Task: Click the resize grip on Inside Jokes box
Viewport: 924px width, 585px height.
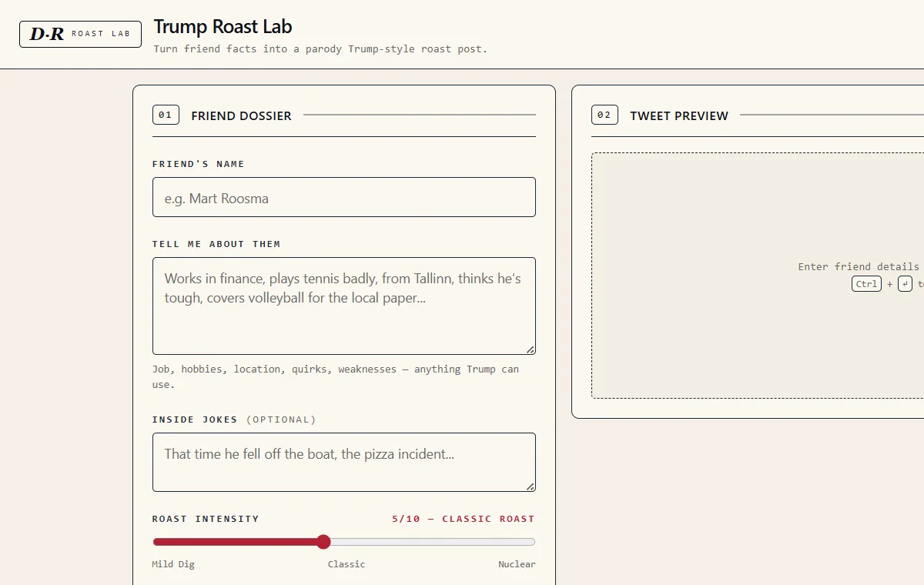Action: pyautogui.click(x=531, y=486)
